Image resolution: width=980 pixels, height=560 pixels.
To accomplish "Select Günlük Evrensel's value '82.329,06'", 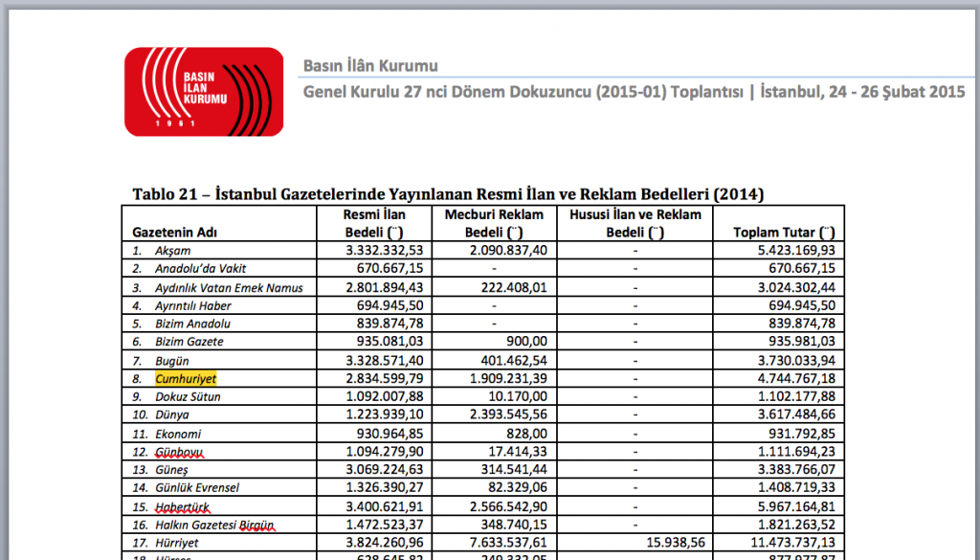I will point(518,487).
